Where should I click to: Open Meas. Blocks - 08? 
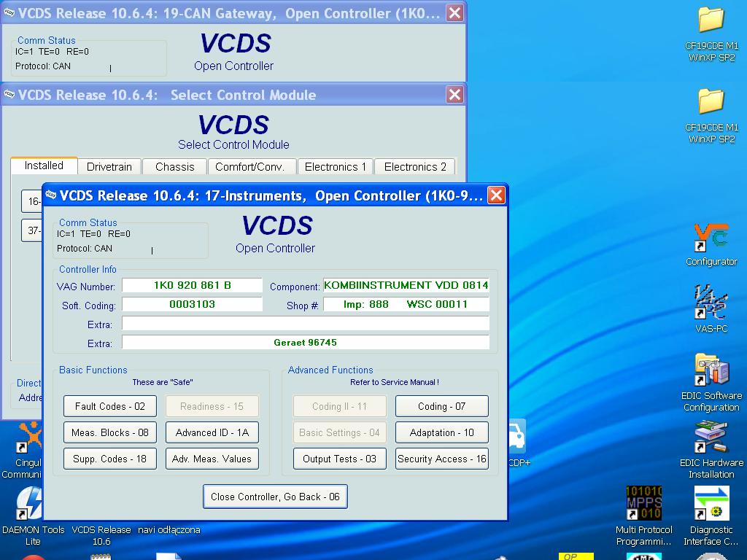coord(110,432)
